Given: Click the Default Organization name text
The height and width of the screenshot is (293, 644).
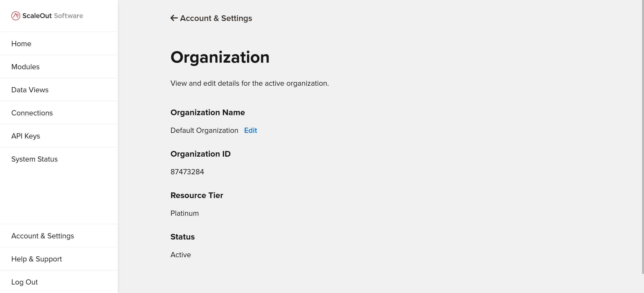Looking at the screenshot, I should pyautogui.click(x=204, y=130).
